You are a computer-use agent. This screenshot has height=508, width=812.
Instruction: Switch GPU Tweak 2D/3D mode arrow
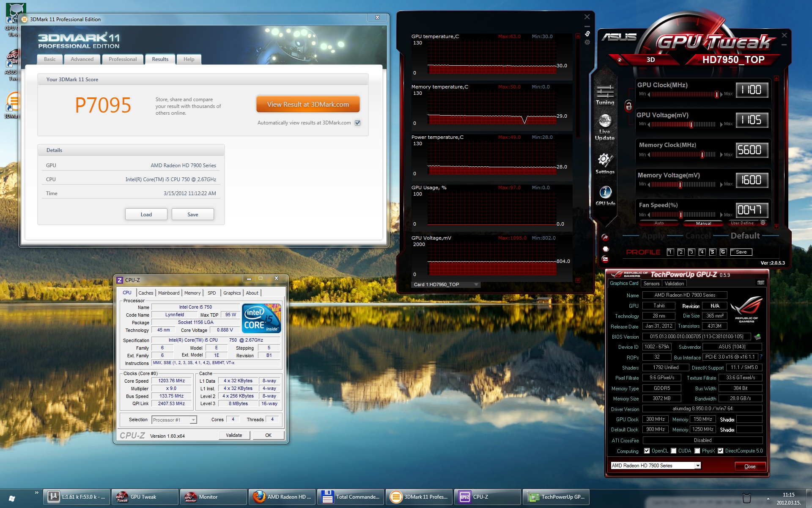pyautogui.click(x=620, y=60)
